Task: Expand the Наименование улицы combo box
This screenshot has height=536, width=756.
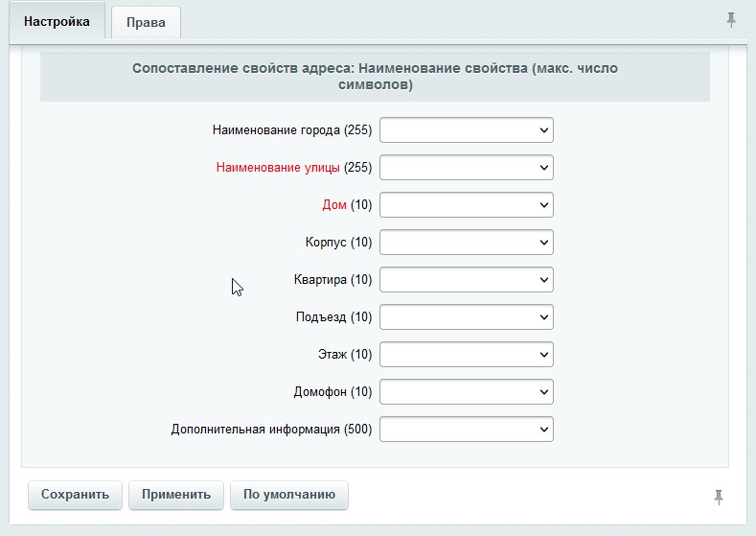Action: click(467, 167)
